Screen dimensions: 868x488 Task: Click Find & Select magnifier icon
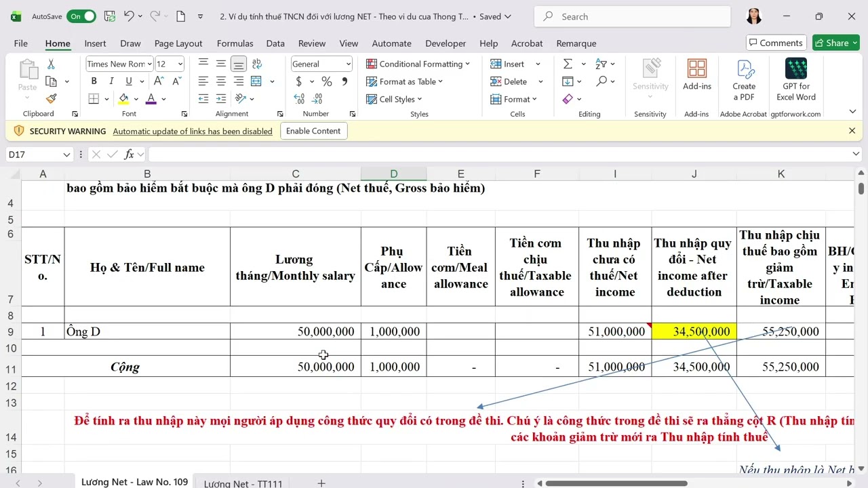tap(601, 81)
